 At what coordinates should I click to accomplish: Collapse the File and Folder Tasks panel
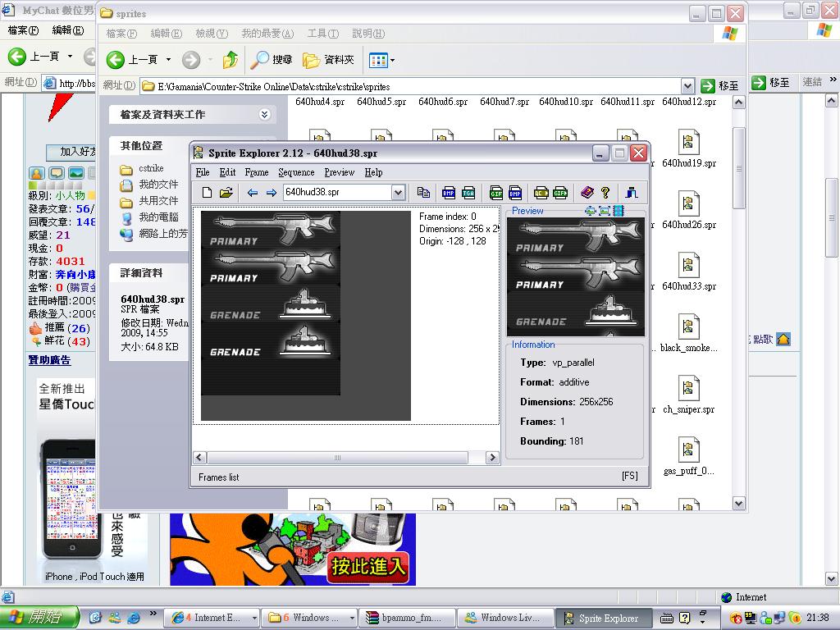click(264, 114)
